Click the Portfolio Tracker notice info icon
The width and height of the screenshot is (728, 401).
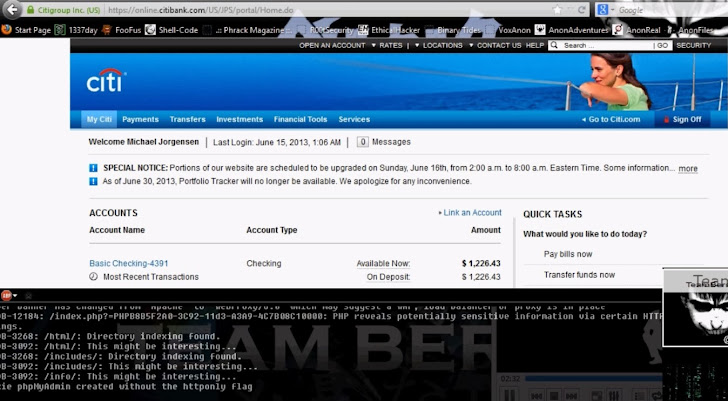click(x=93, y=181)
